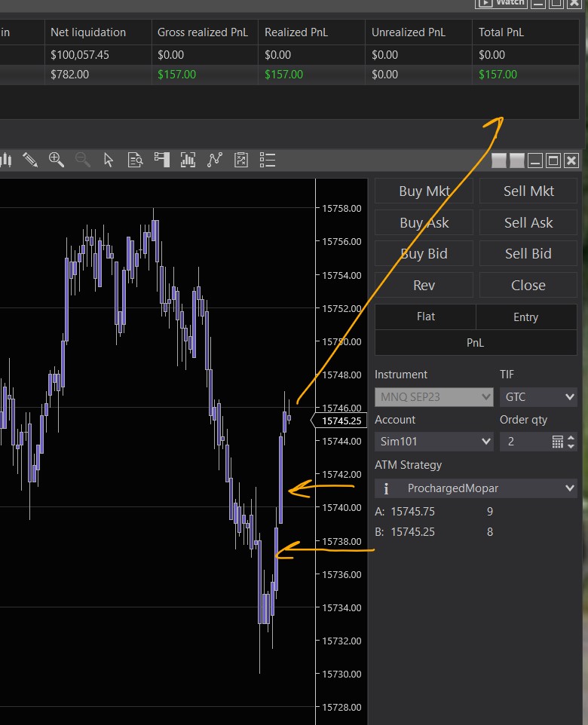Click the zoom in magnifier icon
This screenshot has width=588, height=725.
57,160
